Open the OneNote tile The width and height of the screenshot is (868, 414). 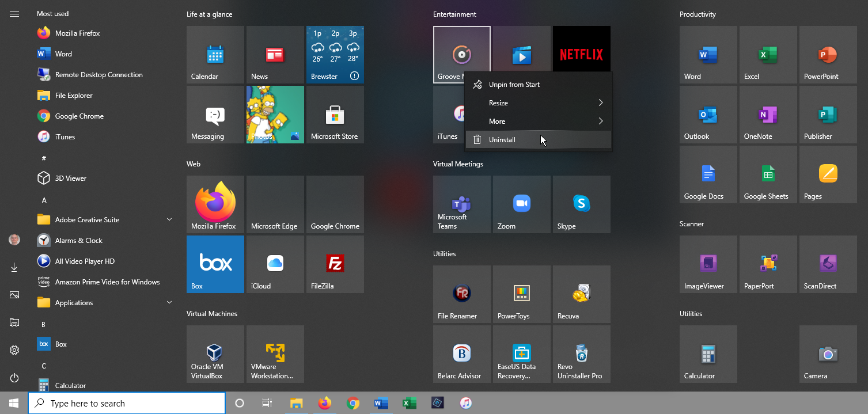point(768,115)
